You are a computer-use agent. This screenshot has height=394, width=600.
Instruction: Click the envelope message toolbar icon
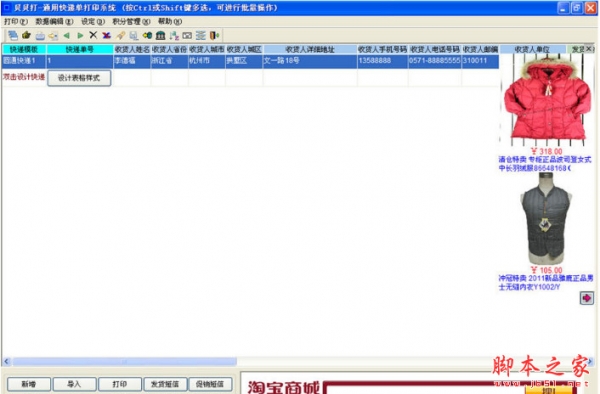187,36
